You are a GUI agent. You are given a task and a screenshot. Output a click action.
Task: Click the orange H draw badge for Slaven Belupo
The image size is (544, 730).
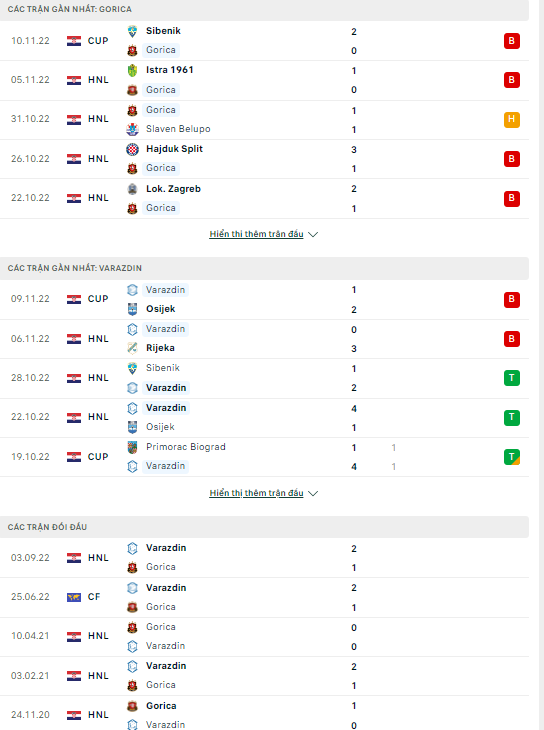(x=511, y=120)
